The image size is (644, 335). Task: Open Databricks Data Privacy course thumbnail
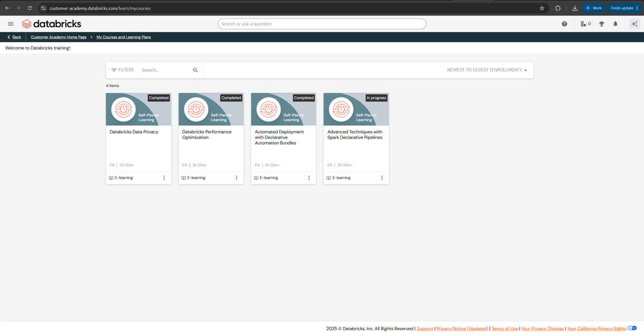coord(139,109)
